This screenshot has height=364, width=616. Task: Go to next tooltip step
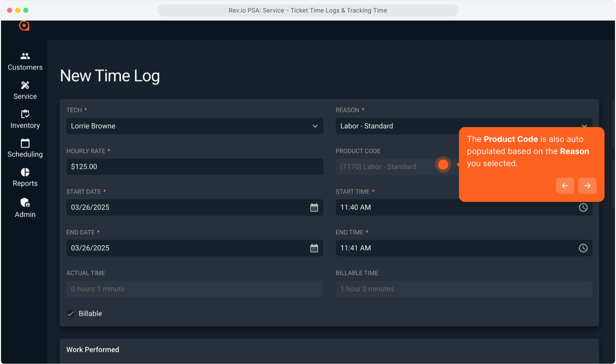click(587, 186)
